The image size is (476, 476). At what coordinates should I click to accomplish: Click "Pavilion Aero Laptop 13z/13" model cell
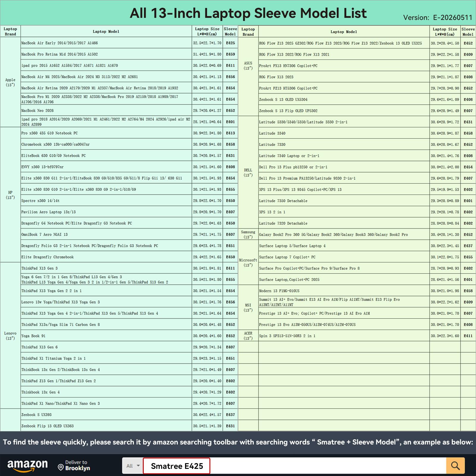pos(106,212)
